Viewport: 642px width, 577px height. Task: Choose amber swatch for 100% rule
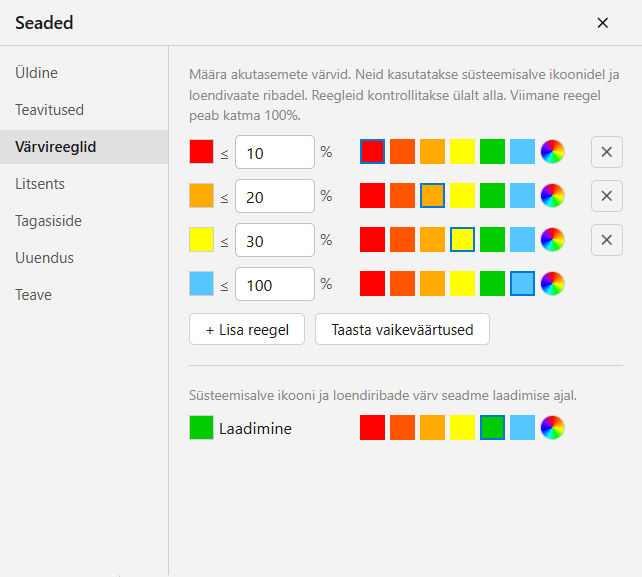pyautogui.click(x=432, y=283)
